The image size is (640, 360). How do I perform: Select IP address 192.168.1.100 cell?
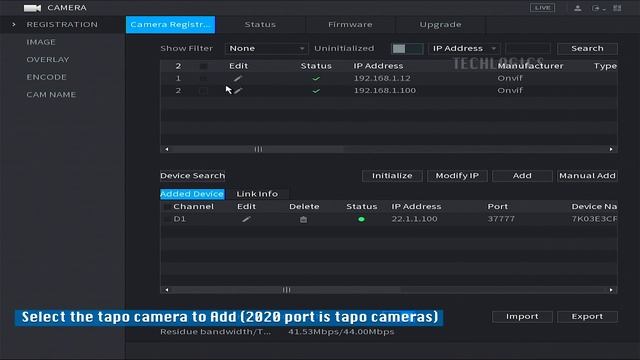(385, 91)
